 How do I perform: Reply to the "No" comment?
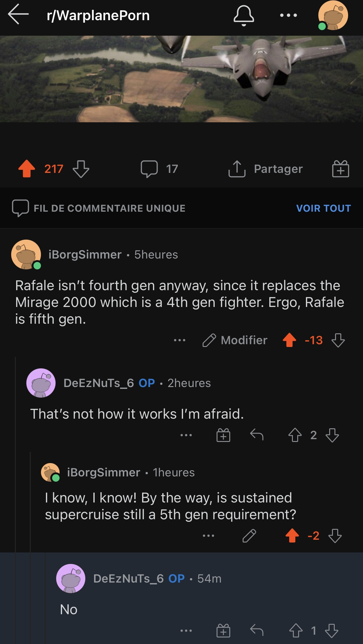pos(257,631)
